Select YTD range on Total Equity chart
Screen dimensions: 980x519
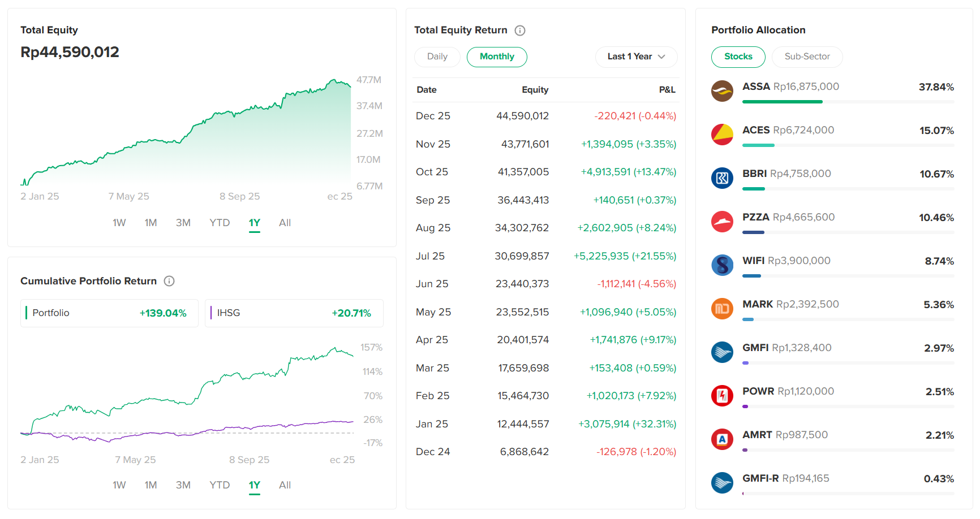[x=220, y=223]
